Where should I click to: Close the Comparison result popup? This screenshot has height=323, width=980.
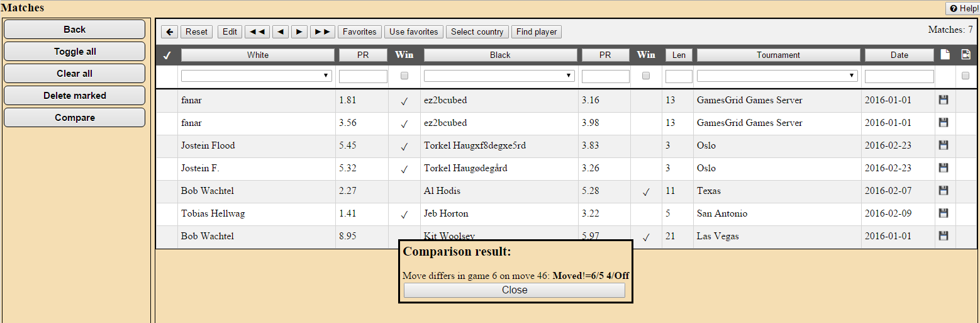514,290
